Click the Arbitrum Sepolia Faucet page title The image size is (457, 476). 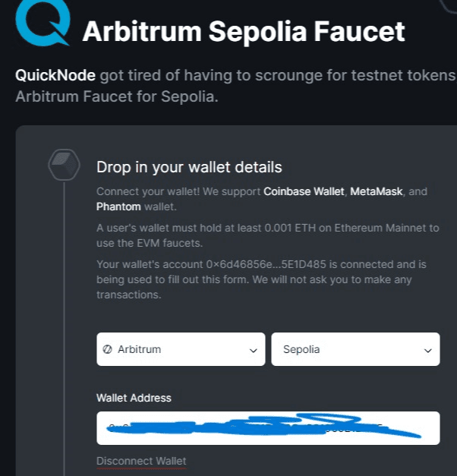[x=243, y=32]
